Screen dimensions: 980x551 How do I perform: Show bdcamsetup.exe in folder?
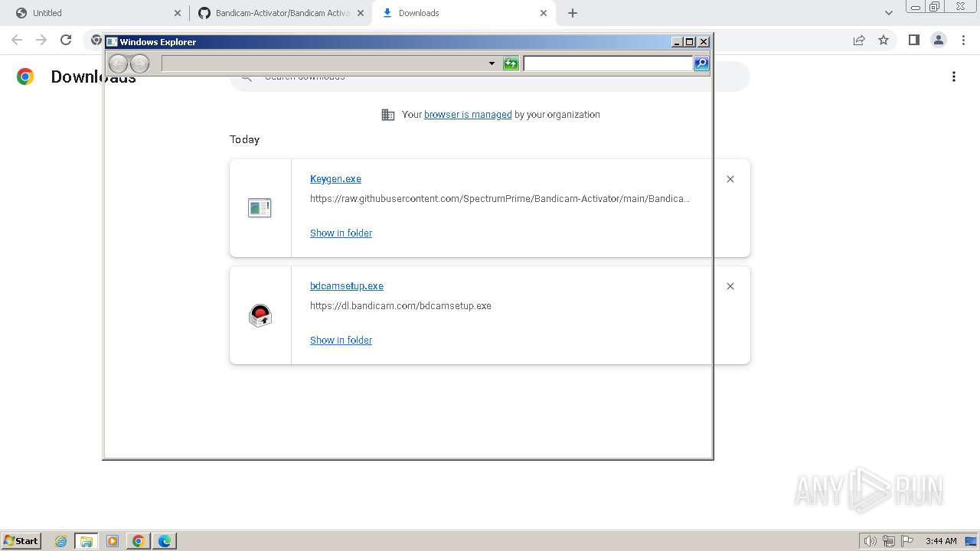point(341,340)
